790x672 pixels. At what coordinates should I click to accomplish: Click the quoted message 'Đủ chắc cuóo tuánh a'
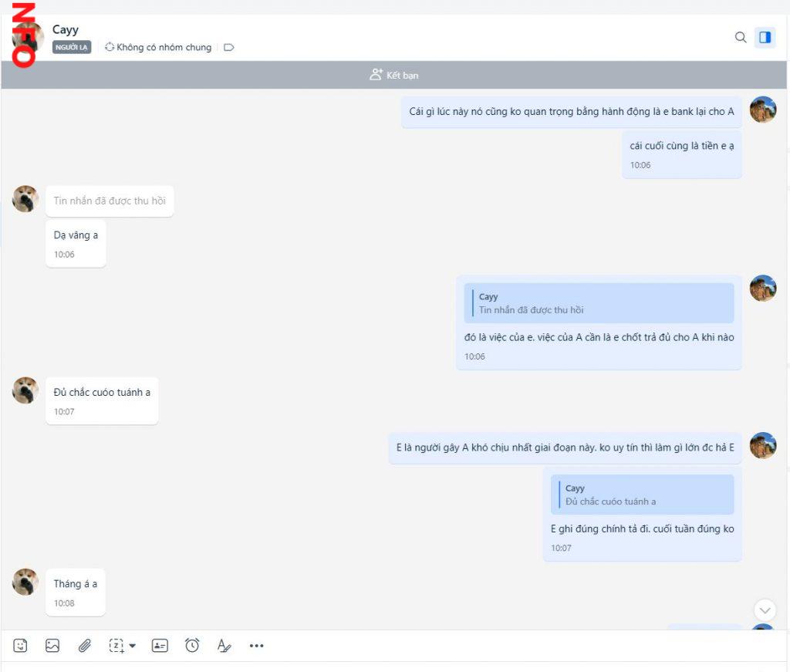pyautogui.click(x=642, y=495)
